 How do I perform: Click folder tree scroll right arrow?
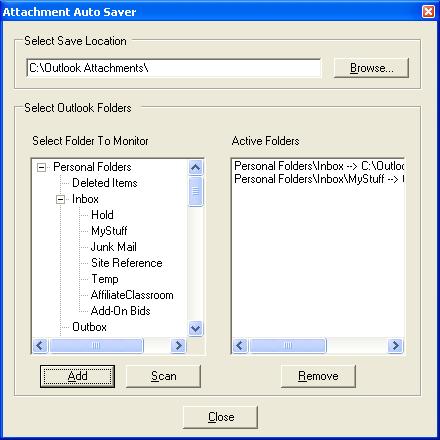178,345
